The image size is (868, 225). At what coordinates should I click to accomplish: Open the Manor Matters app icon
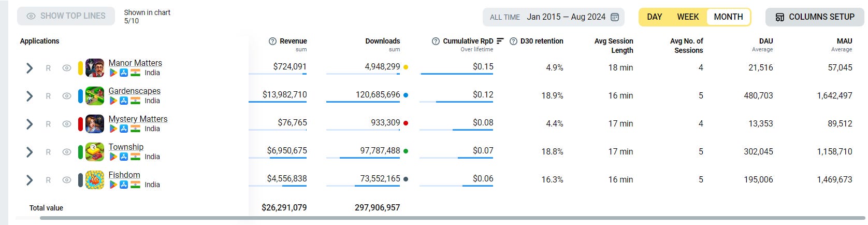(95, 68)
